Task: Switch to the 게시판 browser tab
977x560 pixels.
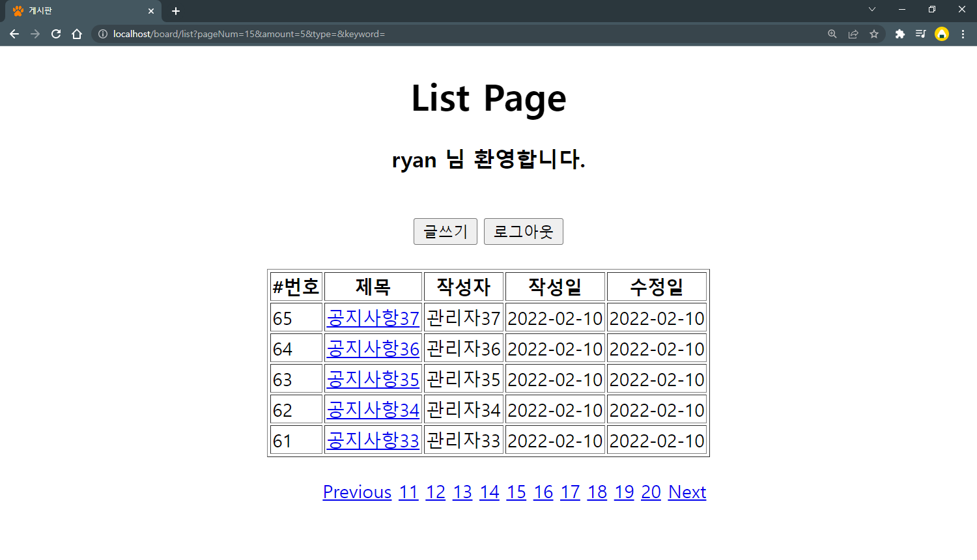Action: [78, 10]
